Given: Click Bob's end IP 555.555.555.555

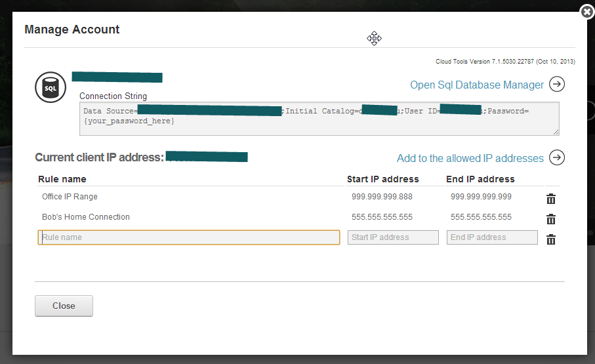Looking at the screenshot, I should tap(481, 217).
